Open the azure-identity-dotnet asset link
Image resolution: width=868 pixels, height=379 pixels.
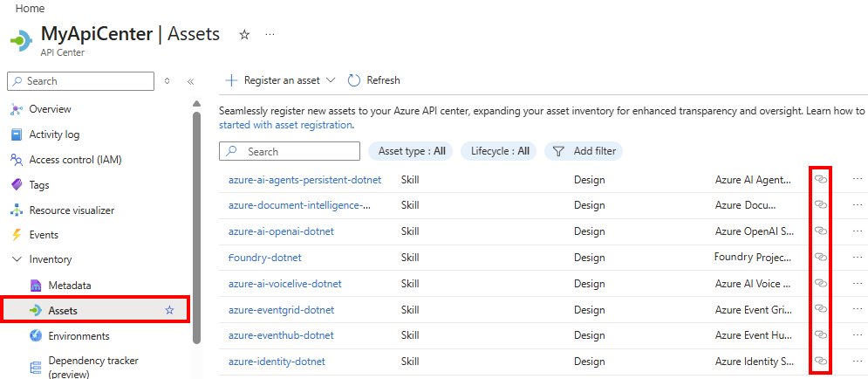[277, 362]
